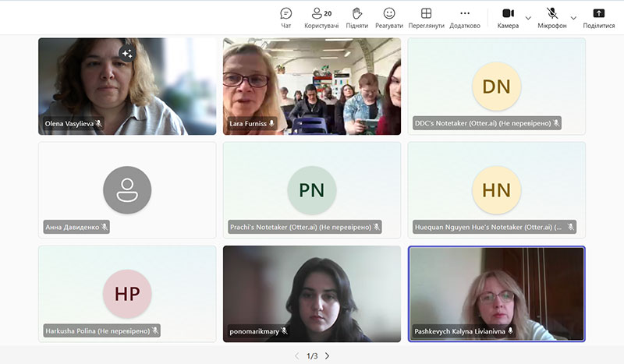Select Pashkevych Kalyna Livianivna video tile

pyautogui.click(x=496, y=294)
